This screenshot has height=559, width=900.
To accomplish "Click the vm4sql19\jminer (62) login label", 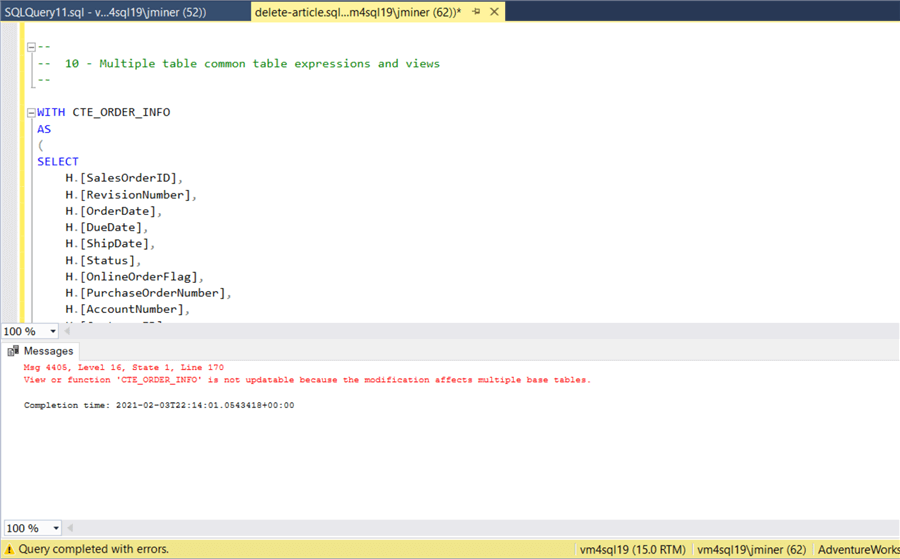I will [751, 550].
